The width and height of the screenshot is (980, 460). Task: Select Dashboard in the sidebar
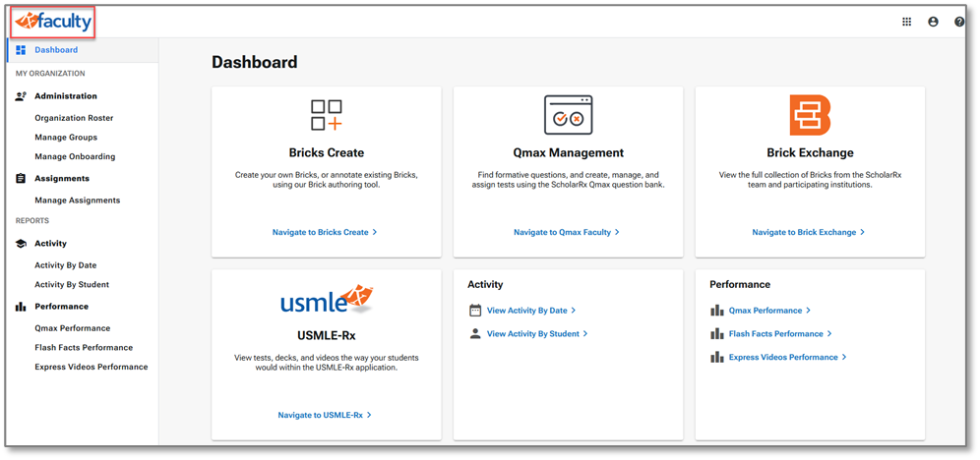coord(55,50)
